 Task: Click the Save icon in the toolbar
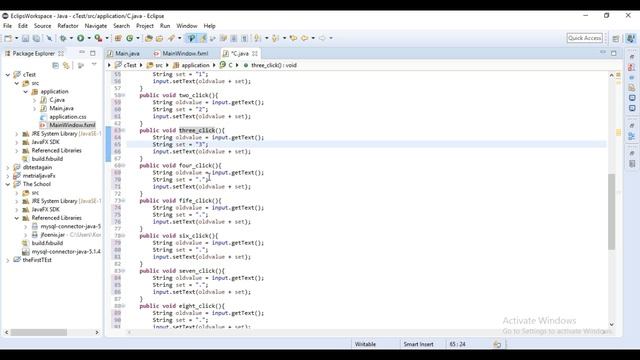point(25,38)
